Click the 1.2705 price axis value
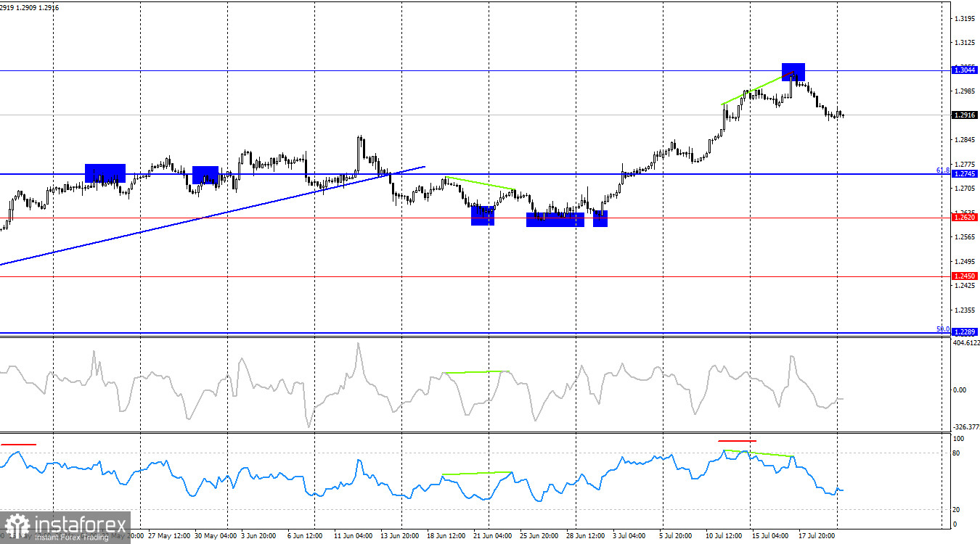The height and width of the screenshot is (544, 980). click(965, 189)
